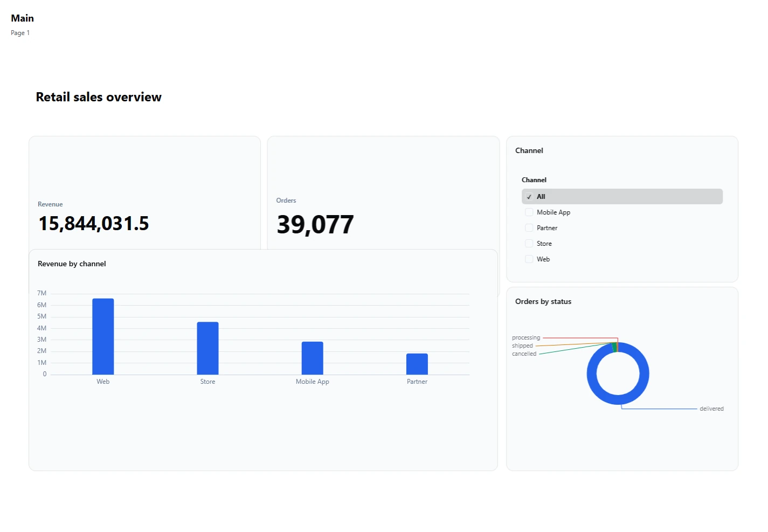Click the Revenue value 15,844,031.5

click(x=94, y=224)
